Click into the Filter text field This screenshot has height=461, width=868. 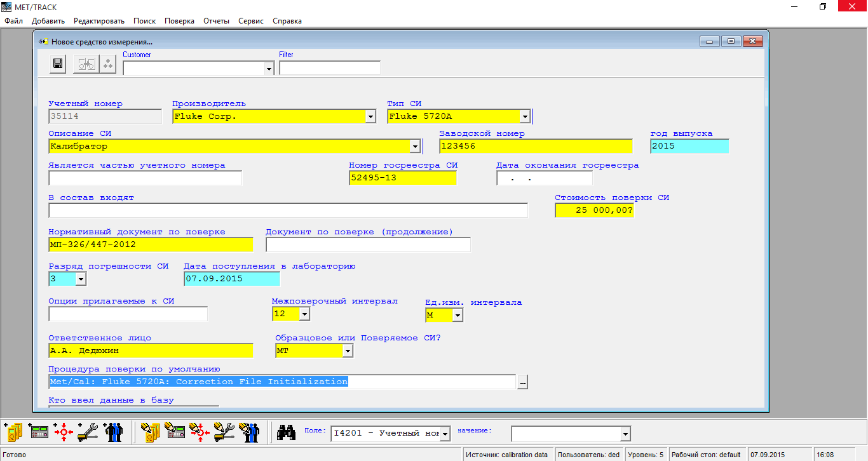329,68
